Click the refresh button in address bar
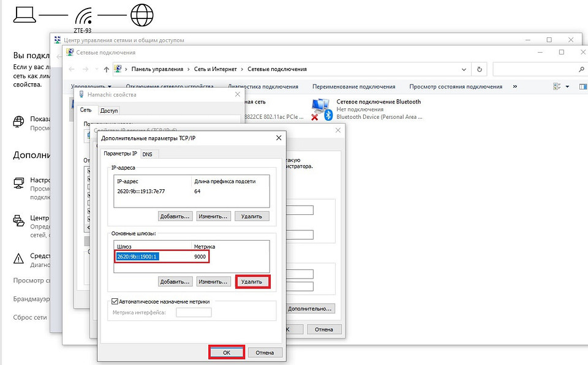The image size is (588, 365). tap(480, 69)
